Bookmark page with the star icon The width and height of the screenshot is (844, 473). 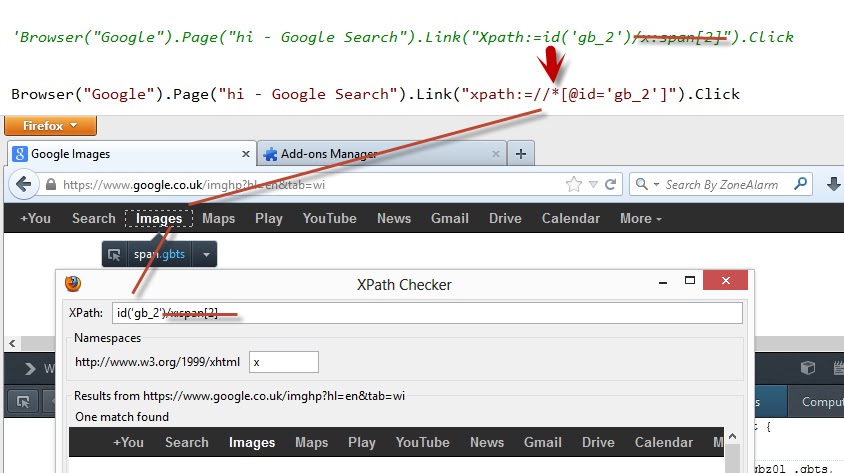574,185
